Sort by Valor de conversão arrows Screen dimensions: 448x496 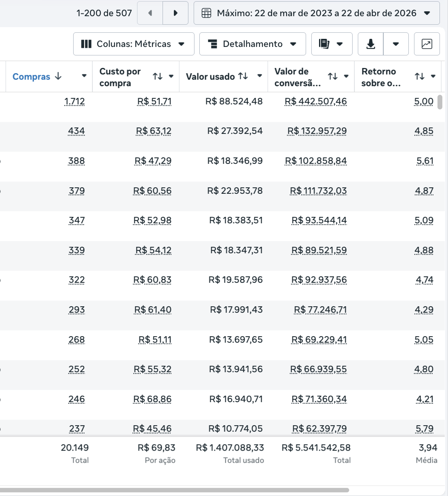(332, 76)
